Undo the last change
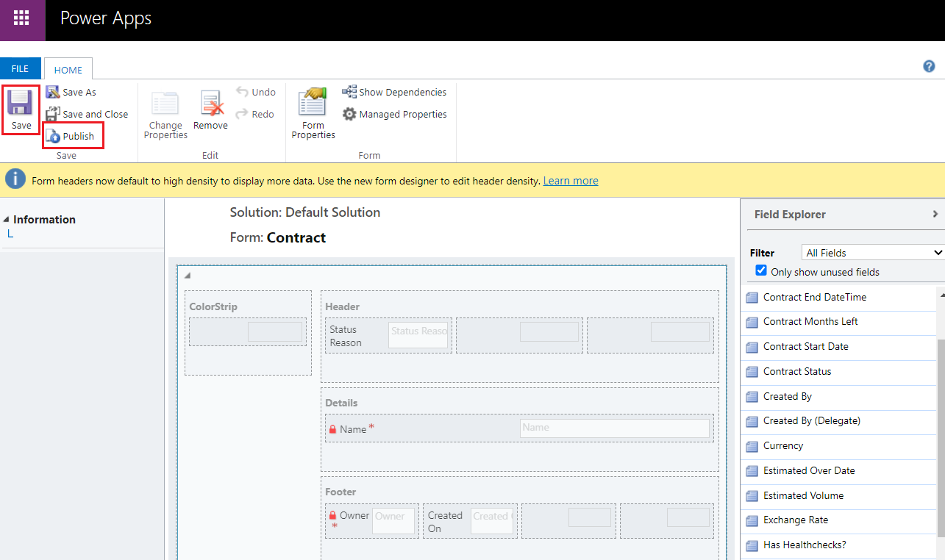Image resolution: width=945 pixels, height=560 pixels. (x=256, y=92)
